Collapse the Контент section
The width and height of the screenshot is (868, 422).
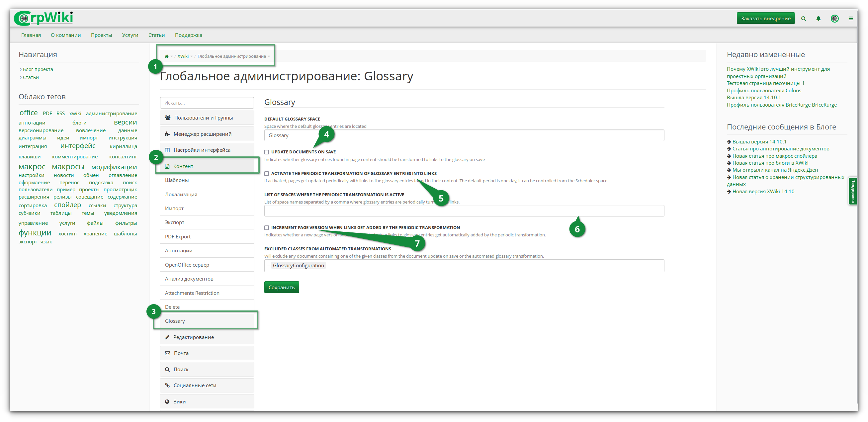pyautogui.click(x=207, y=166)
